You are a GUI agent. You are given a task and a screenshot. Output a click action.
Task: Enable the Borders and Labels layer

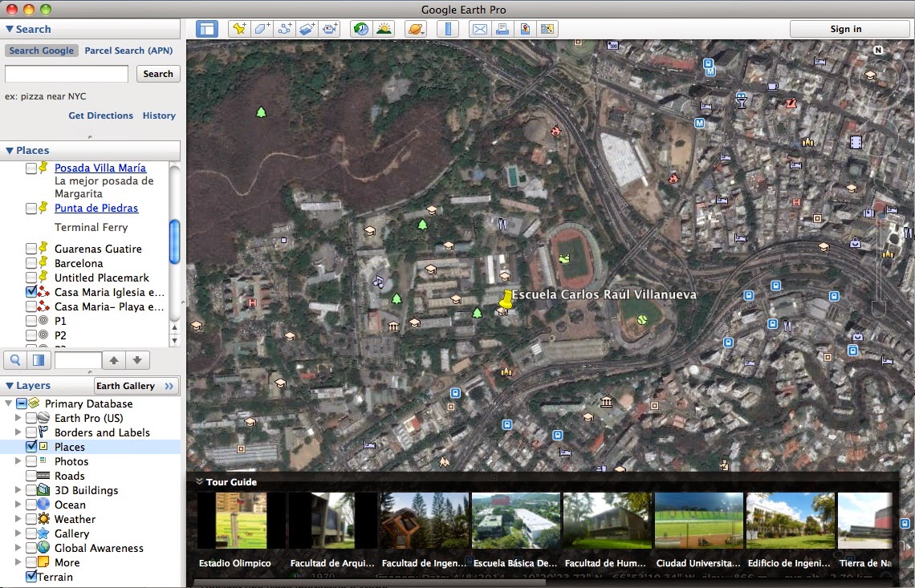[32, 432]
